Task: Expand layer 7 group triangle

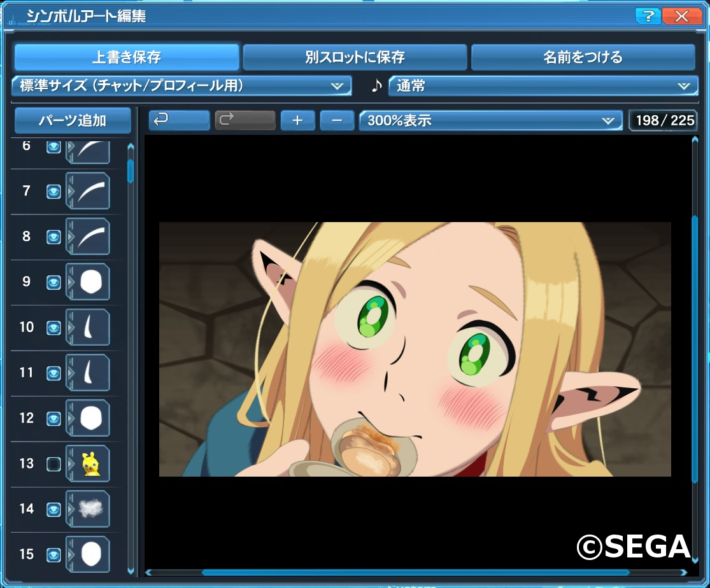Action: [71, 192]
